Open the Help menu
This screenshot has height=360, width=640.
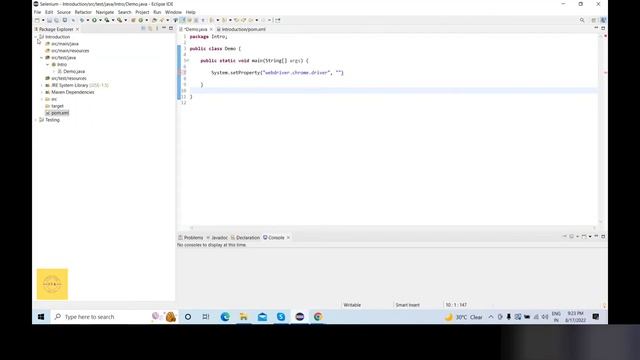pos(191,12)
